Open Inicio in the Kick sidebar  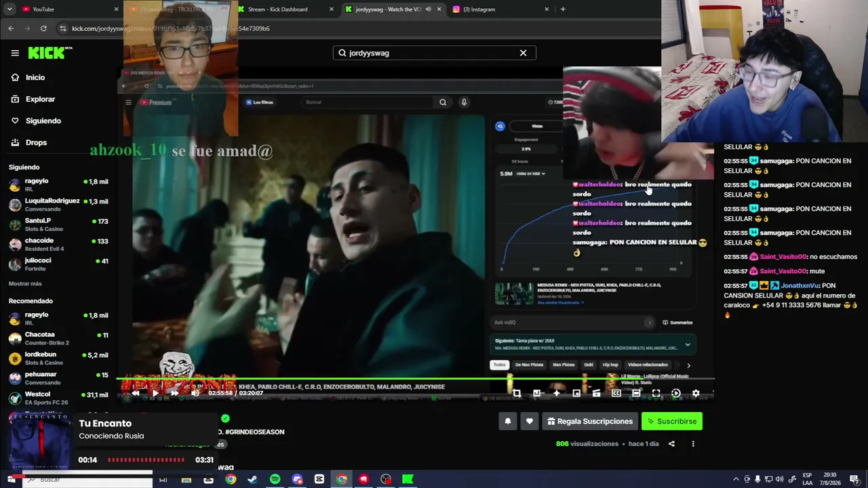(x=35, y=77)
